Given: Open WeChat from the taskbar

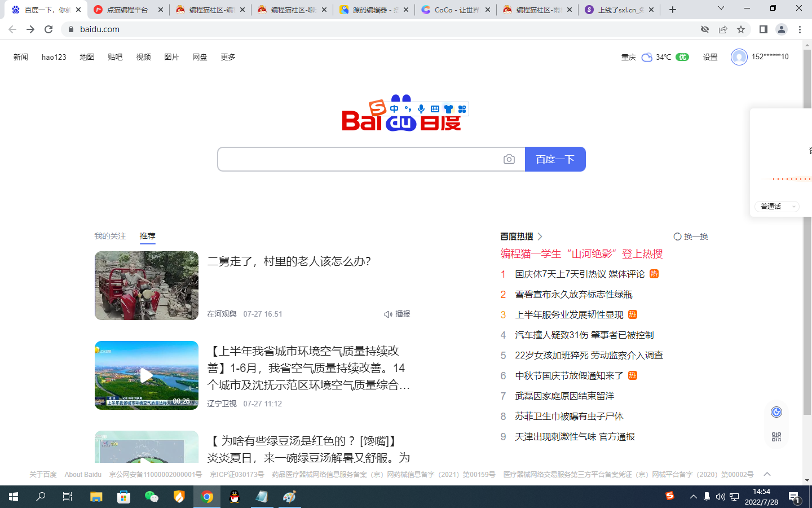Looking at the screenshot, I should tap(152, 497).
